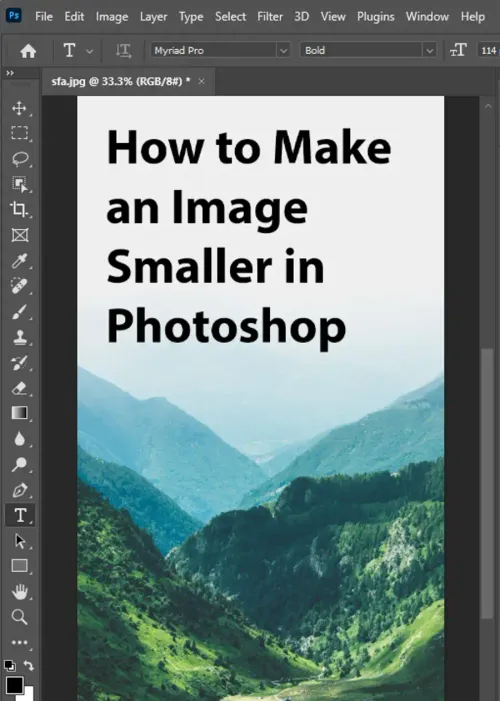The height and width of the screenshot is (701, 500).
Task: Select the Clone Stamp tool
Action: pyautogui.click(x=19, y=338)
